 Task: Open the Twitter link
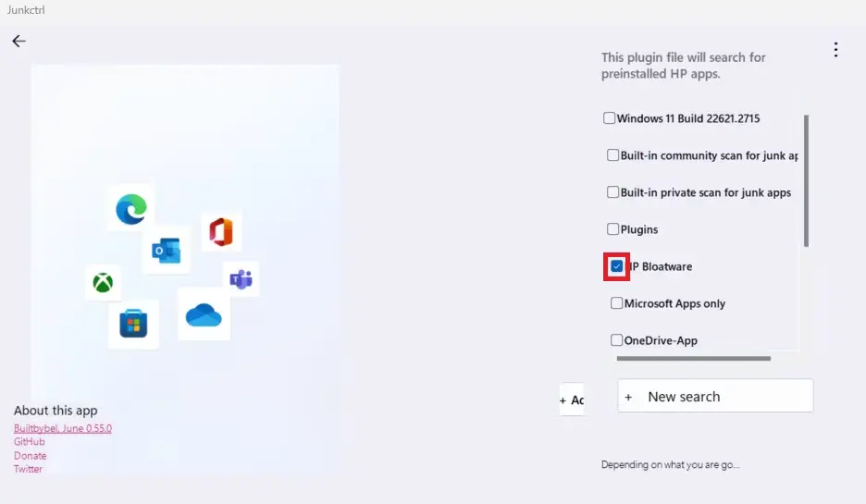click(28, 469)
